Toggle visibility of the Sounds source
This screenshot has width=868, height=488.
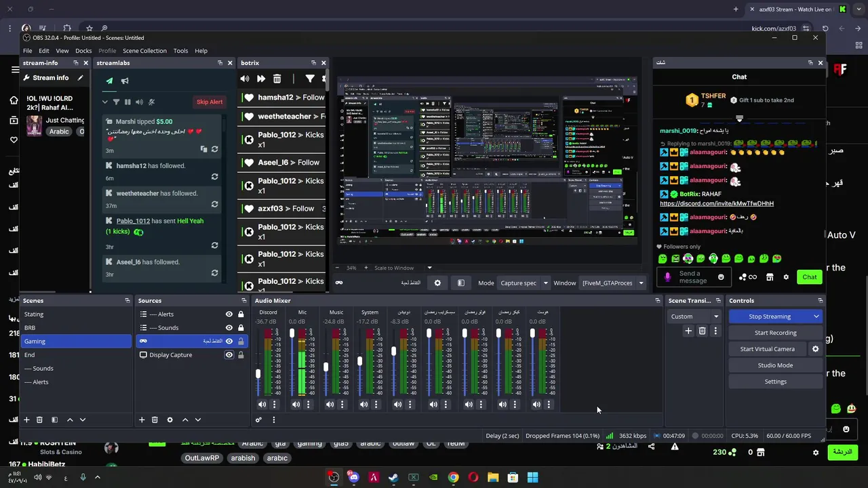pyautogui.click(x=229, y=328)
